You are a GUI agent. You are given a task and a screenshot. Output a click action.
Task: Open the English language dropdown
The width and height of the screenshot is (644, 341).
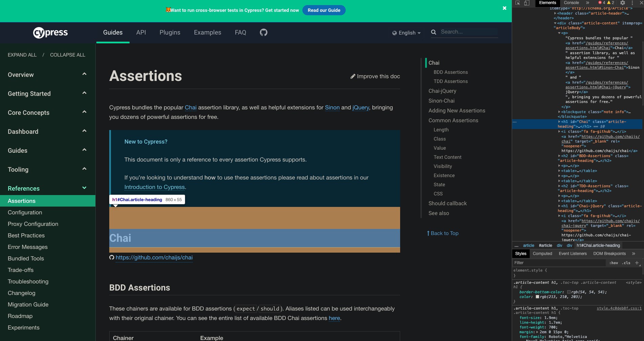(x=407, y=33)
